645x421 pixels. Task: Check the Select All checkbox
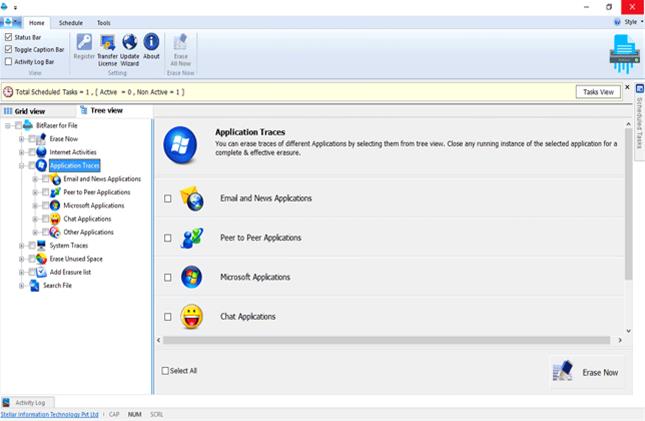[166, 371]
